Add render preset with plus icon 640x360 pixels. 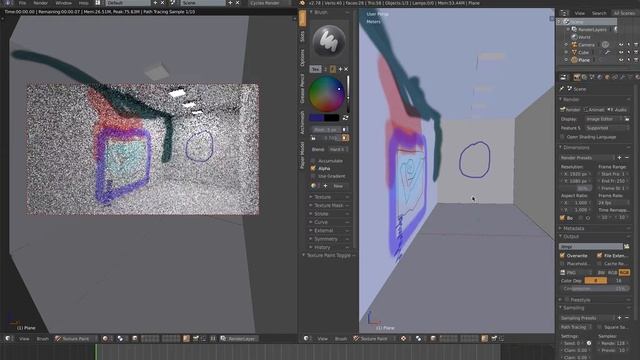pyautogui.click(x=619, y=158)
